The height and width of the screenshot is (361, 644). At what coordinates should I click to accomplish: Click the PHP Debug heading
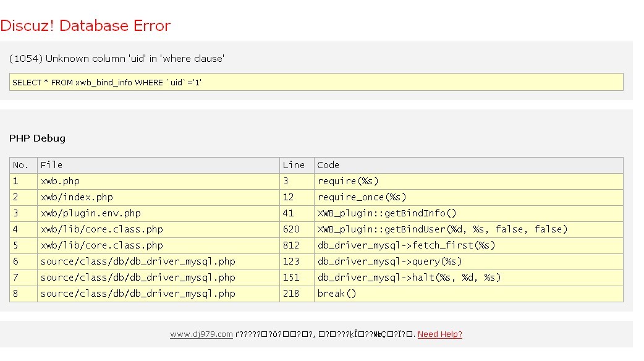[x=37, y=138]
